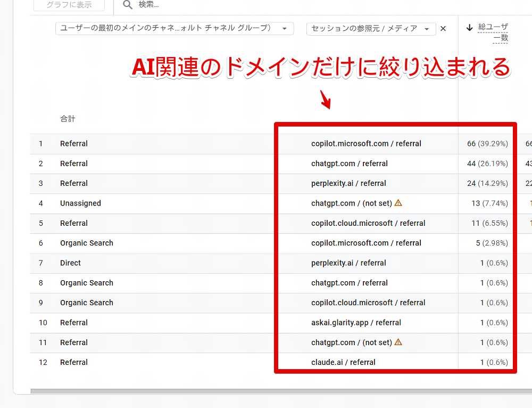
Task: Click the horizontal scrollbar at the bottom
Action: coord(281,391)
